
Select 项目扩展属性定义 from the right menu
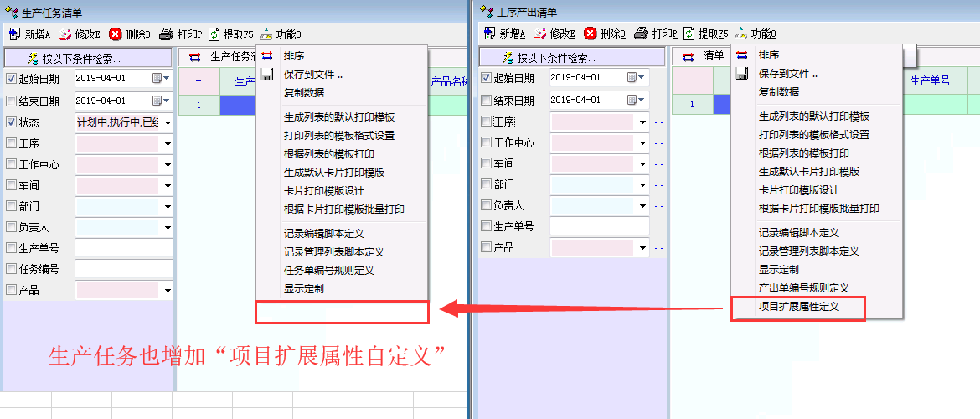798,308
